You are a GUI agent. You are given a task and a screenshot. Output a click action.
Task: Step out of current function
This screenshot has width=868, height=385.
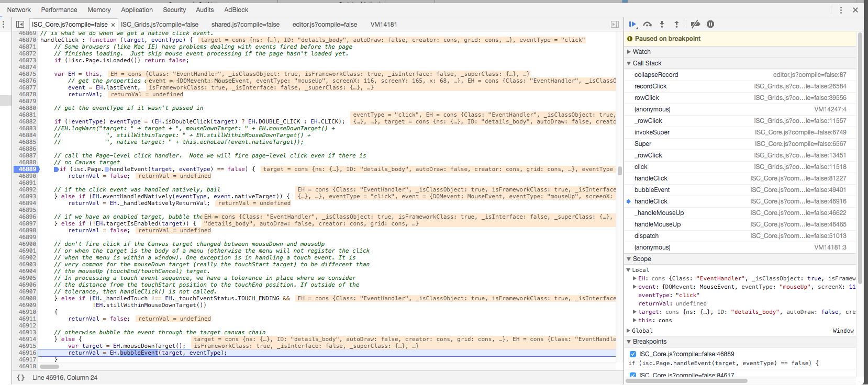click(x=676, y=24)
